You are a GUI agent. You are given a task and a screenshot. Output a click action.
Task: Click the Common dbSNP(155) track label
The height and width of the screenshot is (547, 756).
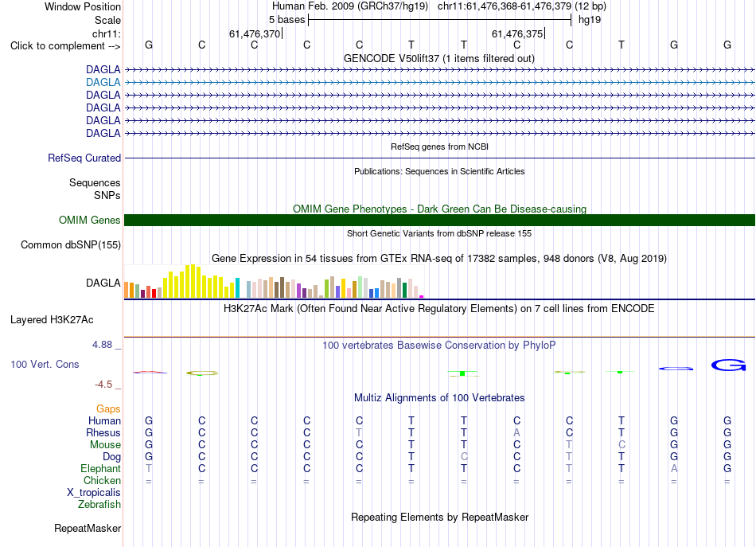coord(71,245)
